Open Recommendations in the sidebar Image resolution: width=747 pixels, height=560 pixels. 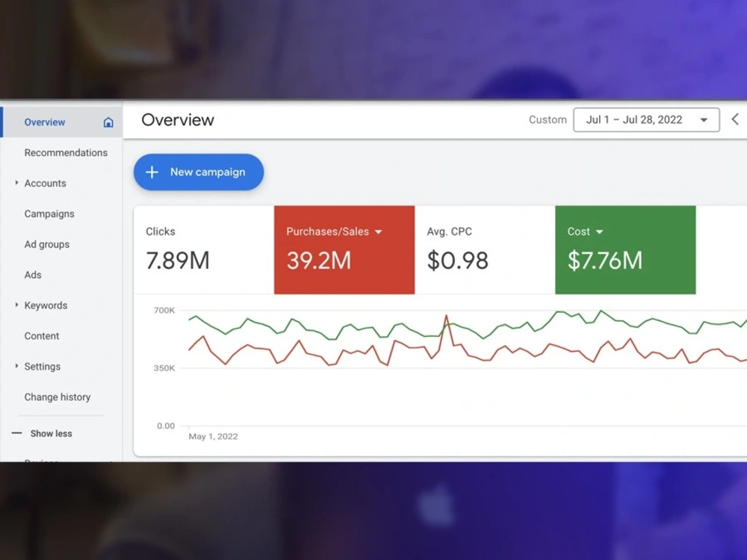66,153
